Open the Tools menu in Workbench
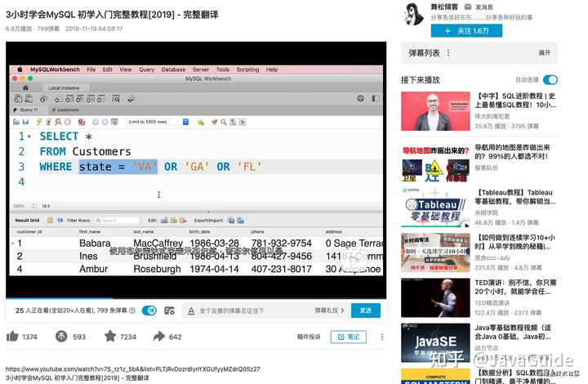The width and height of the screenshot is (588, 384). pyautogui.click(x=222, y=69)
